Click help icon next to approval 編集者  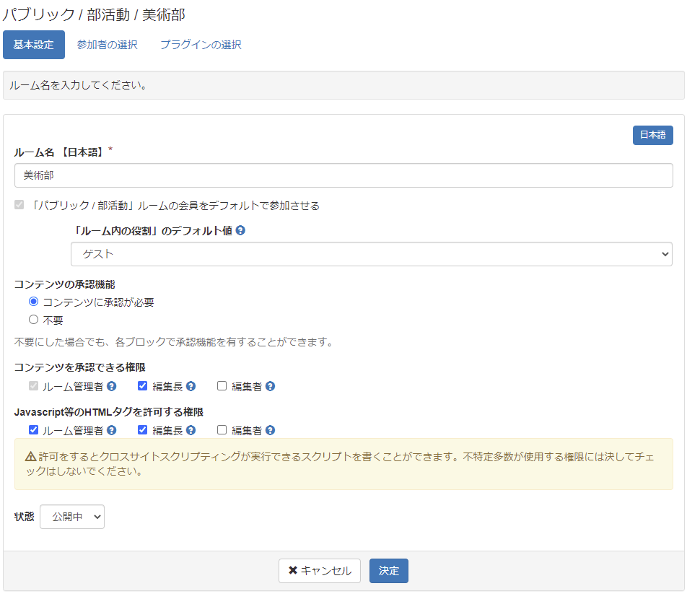coord(270,386)
